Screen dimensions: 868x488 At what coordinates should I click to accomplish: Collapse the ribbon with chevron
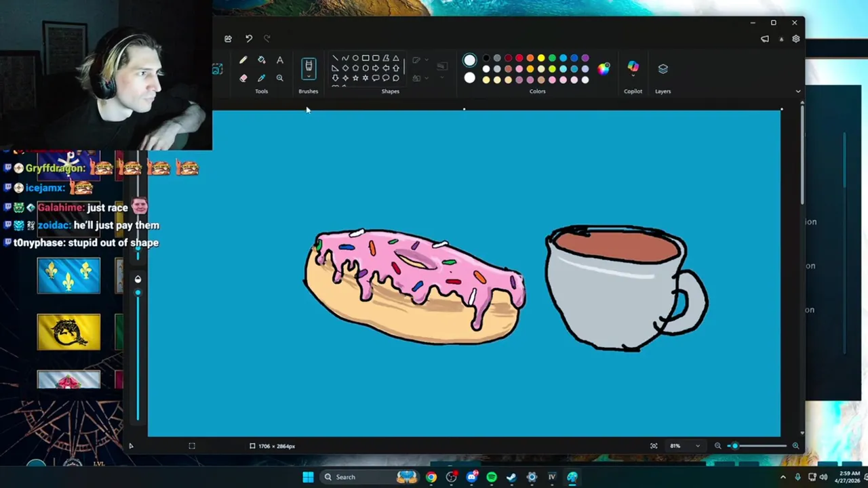tap(797, 91)
